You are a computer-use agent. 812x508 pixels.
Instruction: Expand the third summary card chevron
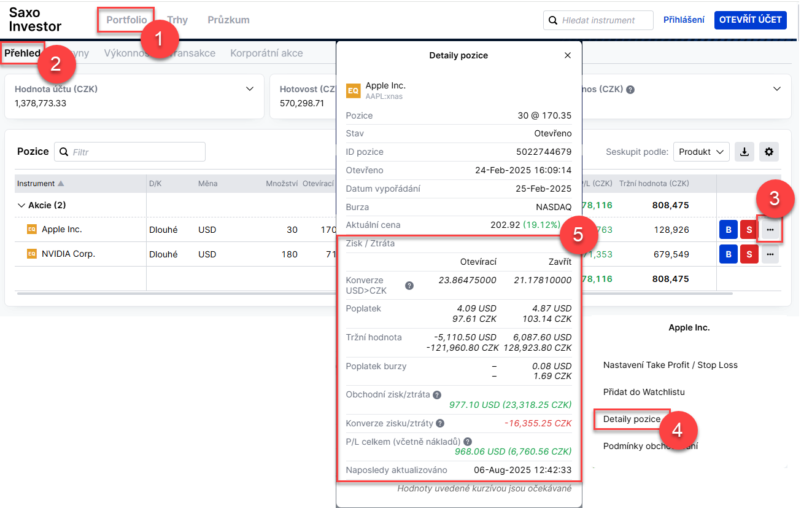point(777,89)
